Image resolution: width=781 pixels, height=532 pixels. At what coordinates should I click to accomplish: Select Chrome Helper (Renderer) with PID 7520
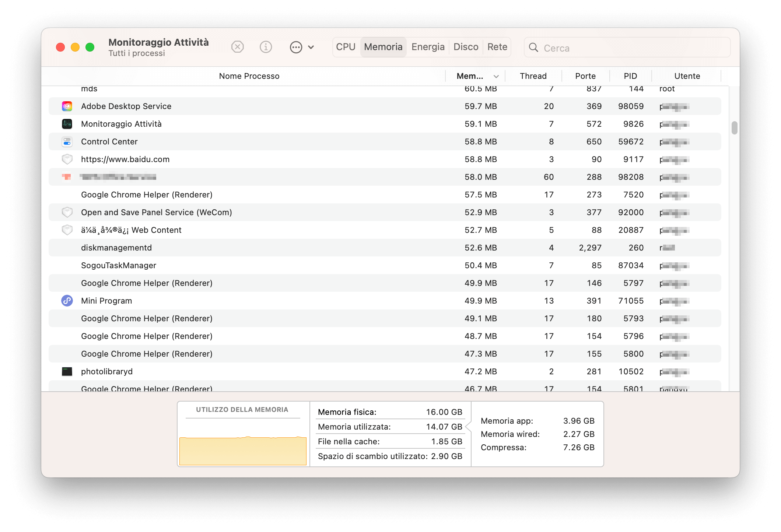click(385, 195)
